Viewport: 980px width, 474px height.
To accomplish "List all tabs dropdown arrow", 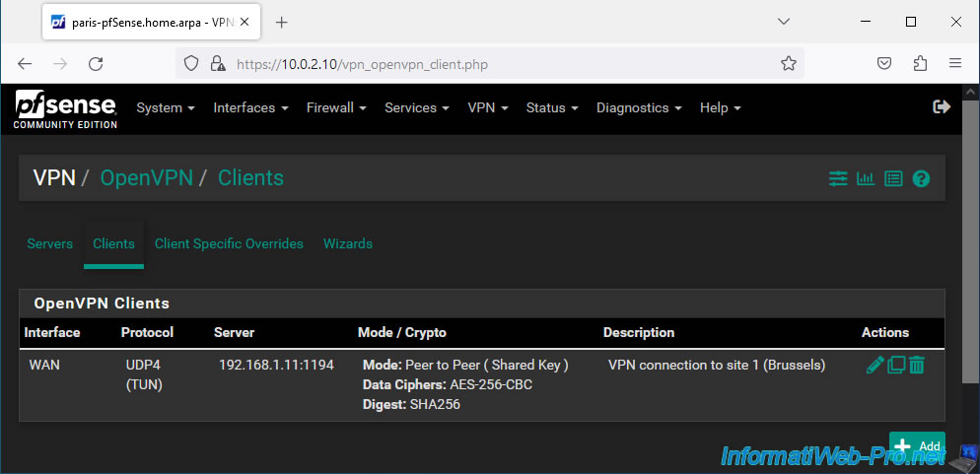I will (x=783, y=22).
